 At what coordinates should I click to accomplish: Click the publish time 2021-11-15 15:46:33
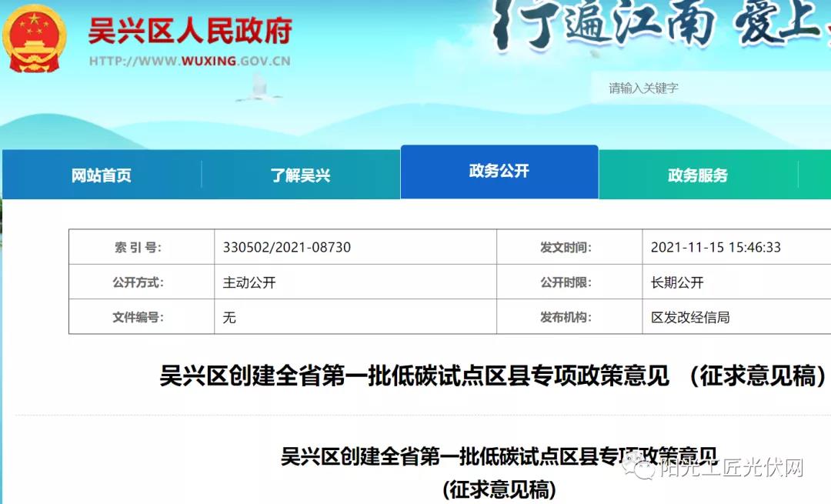(x=716, y=248)
